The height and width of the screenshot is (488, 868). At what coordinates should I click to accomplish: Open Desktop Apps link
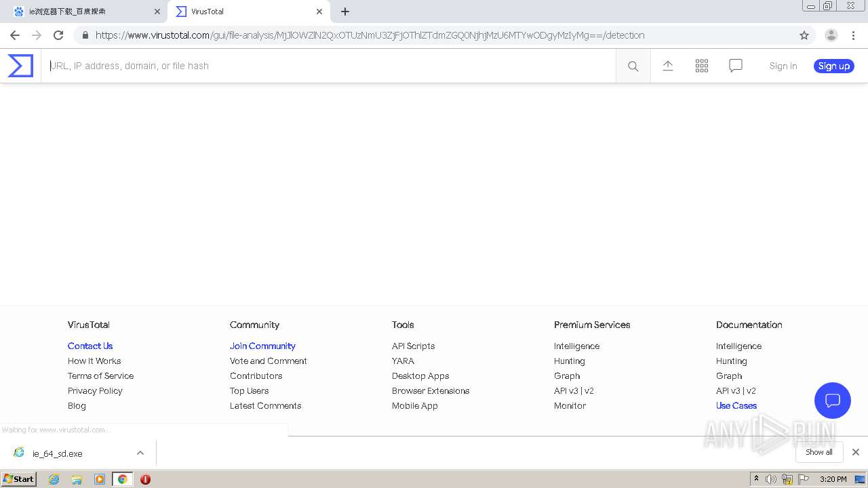point(420,375)
